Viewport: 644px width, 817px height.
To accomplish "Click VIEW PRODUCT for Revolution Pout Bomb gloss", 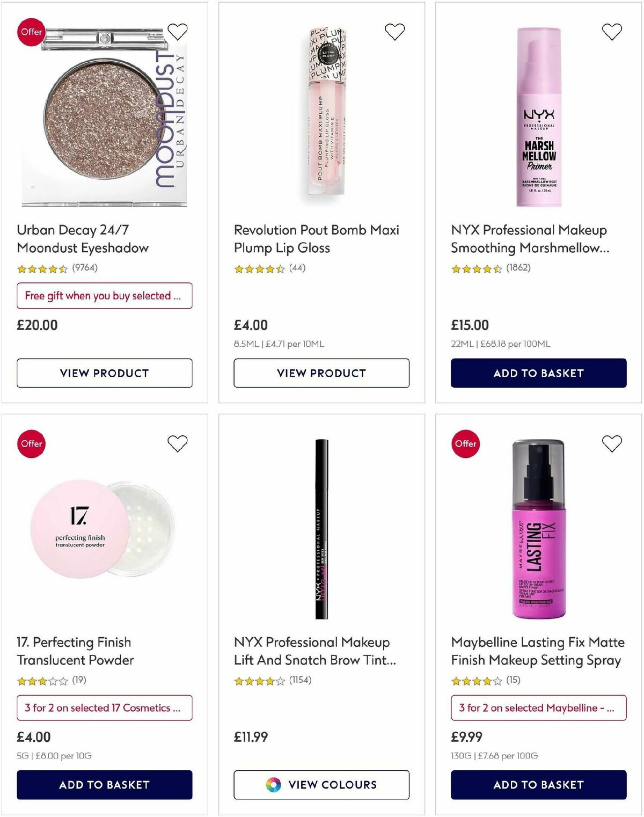I will 320,373.
